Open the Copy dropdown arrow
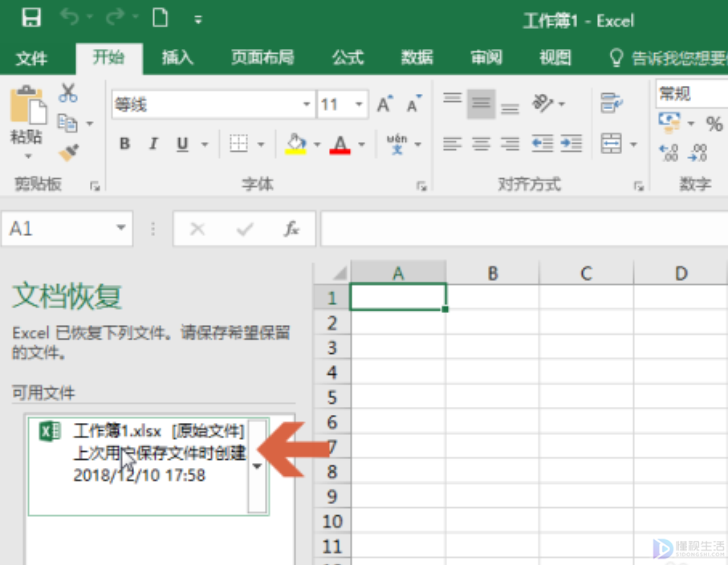This screenshot has height=565, width=728. (x=90, y=124)
